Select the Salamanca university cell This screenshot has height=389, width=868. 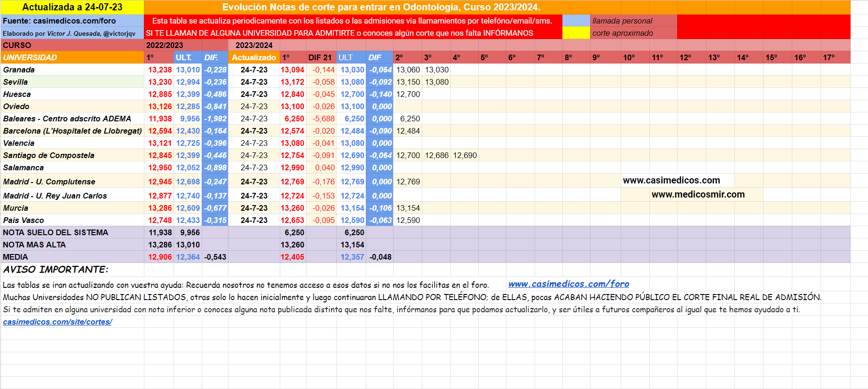[72, 167]
